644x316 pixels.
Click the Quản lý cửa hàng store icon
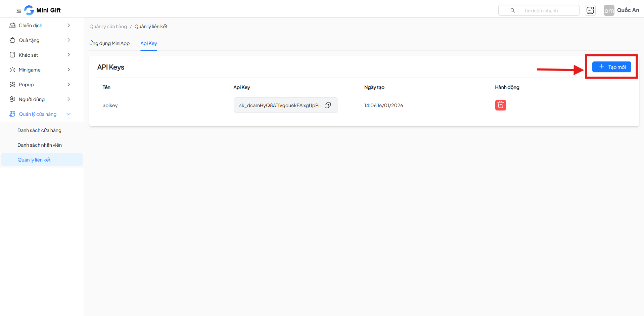coord(12,114)
